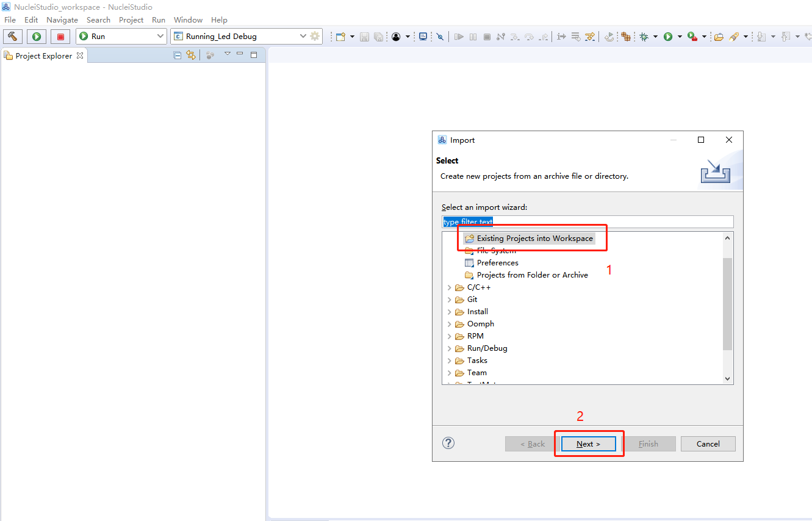Click the External Tools run icon
This screenshot has width=812, height=521.
tap(692, 37)
